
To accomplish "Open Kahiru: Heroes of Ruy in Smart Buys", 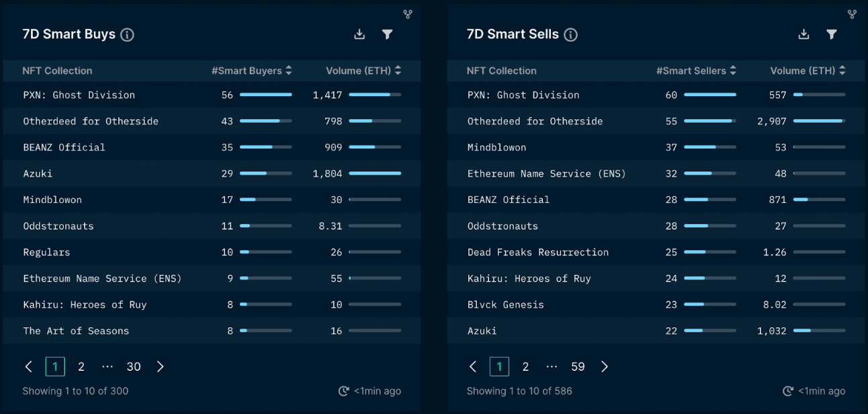I will click(x=85, y=304).
